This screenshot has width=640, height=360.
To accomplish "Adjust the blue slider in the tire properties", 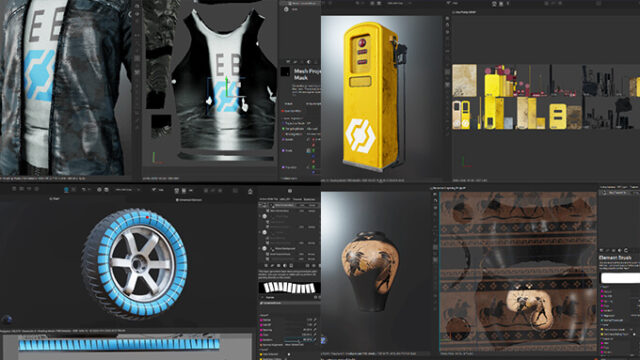I will tap(298, 340).
